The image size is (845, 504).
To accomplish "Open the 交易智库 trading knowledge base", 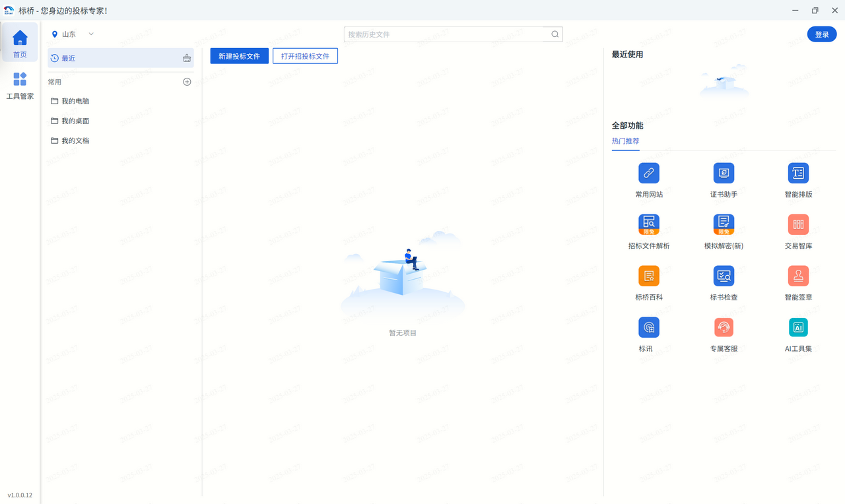I will [798, 231].
